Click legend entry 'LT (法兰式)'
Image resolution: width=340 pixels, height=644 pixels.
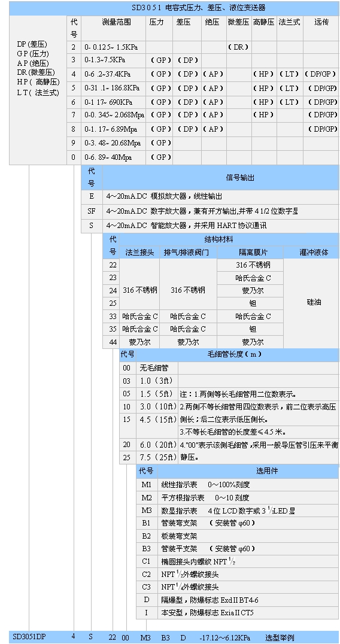[38, 92]
